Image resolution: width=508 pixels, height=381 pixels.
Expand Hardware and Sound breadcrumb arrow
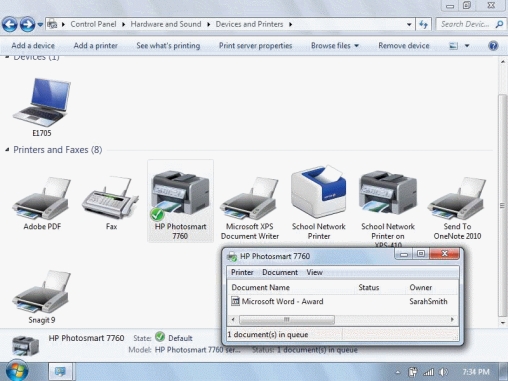[x=208, y=24]
